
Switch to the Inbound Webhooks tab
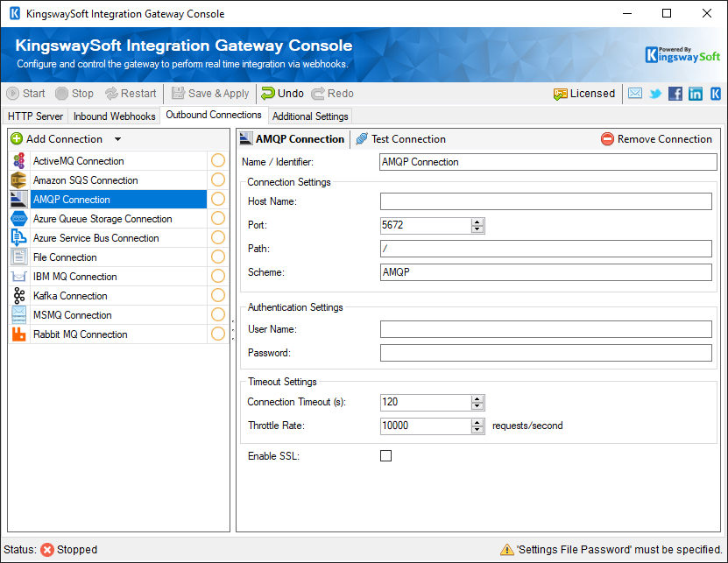pyautogui.click(x=114, y=116)
